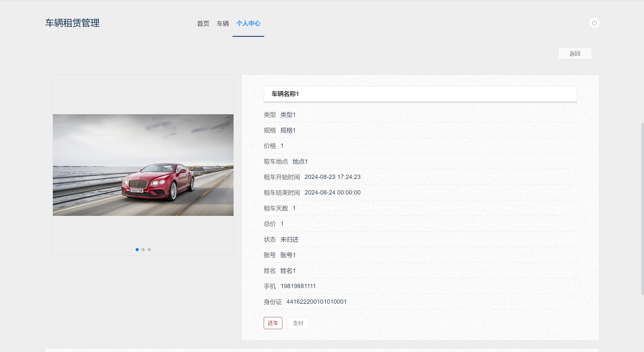Click the 状态 未归还 text
The image size is (644, 352).
289,240
